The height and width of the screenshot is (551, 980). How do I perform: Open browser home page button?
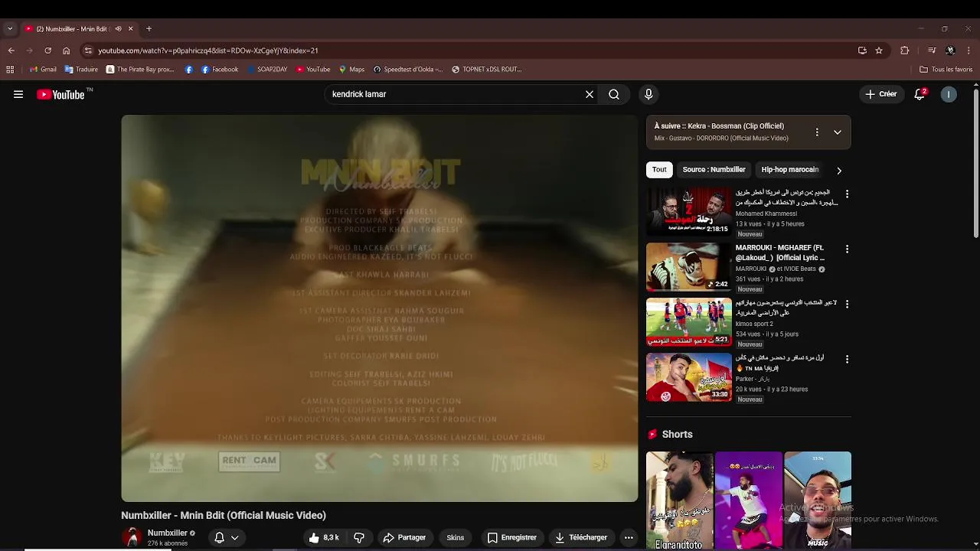point(66,51)
